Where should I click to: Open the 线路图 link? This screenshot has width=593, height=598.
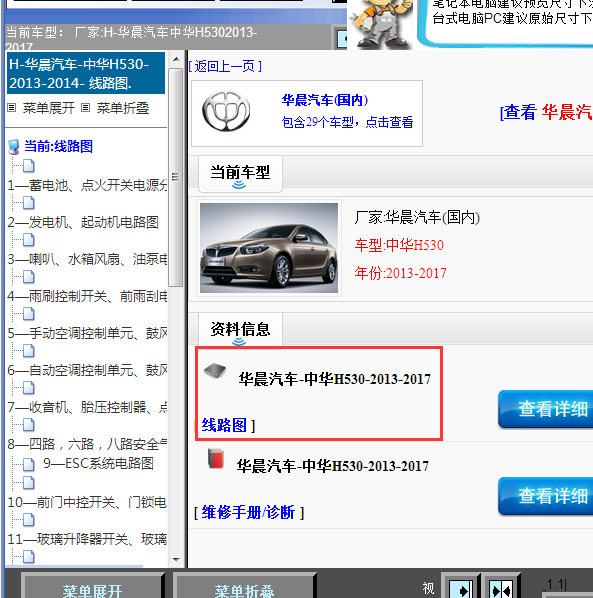pyautogui.click(x=224, y=425)
